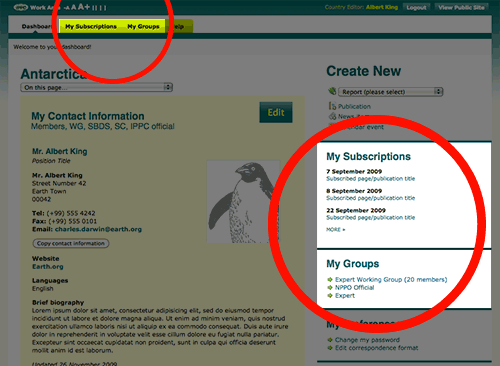The height and width of the screenshot is (366, 500).
Task: Create a new Publication
Action: point(354,106)
